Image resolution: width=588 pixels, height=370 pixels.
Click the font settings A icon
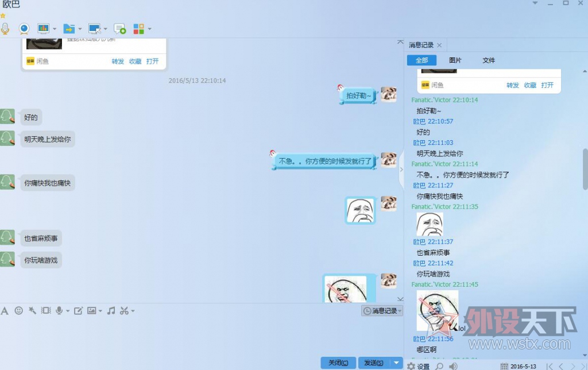pos(5,311)
